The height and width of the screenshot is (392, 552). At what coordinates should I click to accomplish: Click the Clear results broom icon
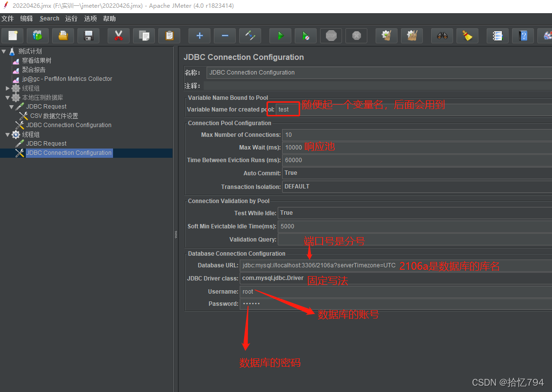386,36
